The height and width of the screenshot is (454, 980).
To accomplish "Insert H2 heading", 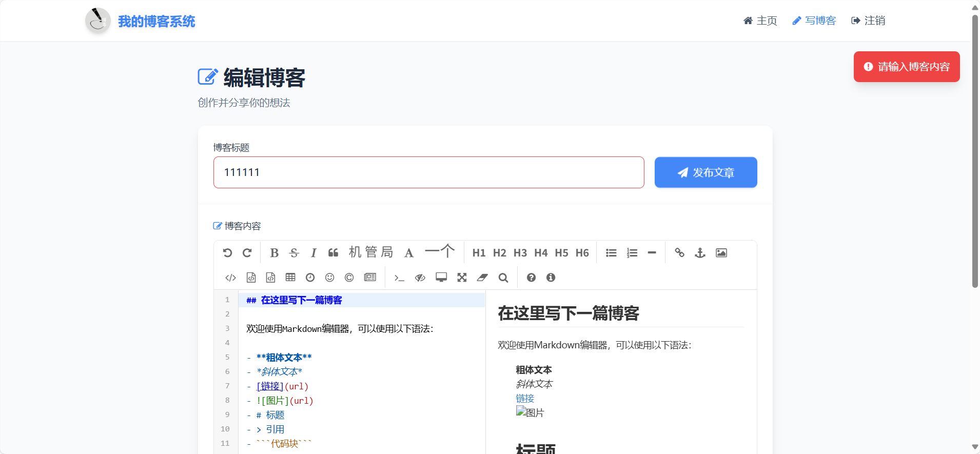I will [500, 253].
